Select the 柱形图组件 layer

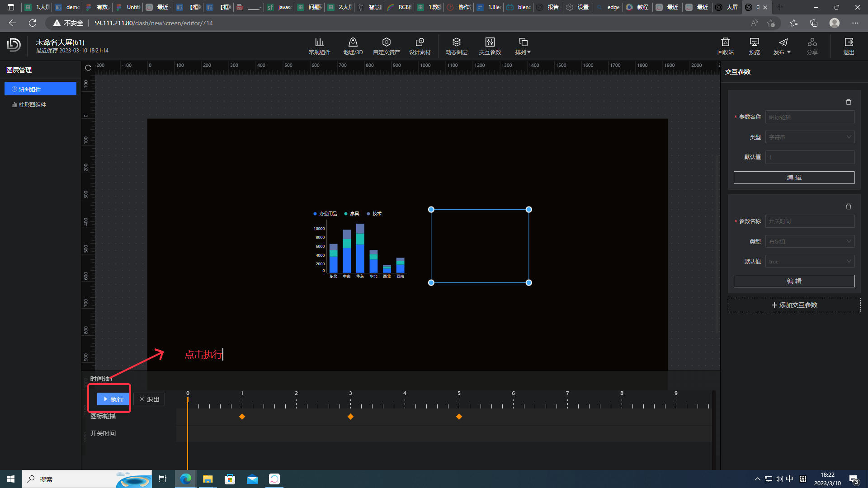(40, 104)
